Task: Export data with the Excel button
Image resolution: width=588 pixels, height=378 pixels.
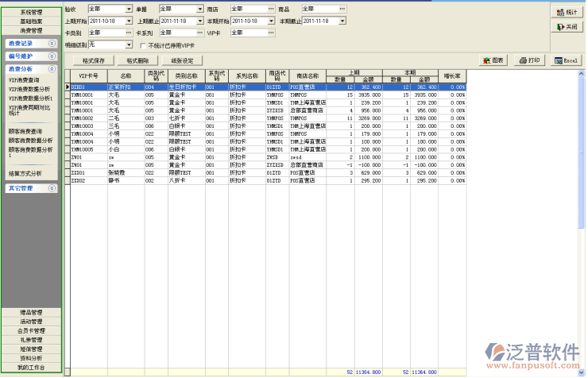Action: (x=566, y=60)
